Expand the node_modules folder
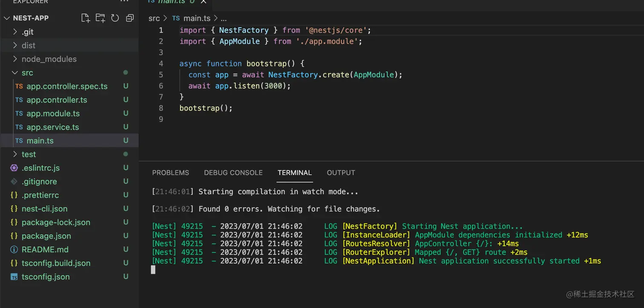This screenshot has width=644, height=308. click(x=69, y=59)
